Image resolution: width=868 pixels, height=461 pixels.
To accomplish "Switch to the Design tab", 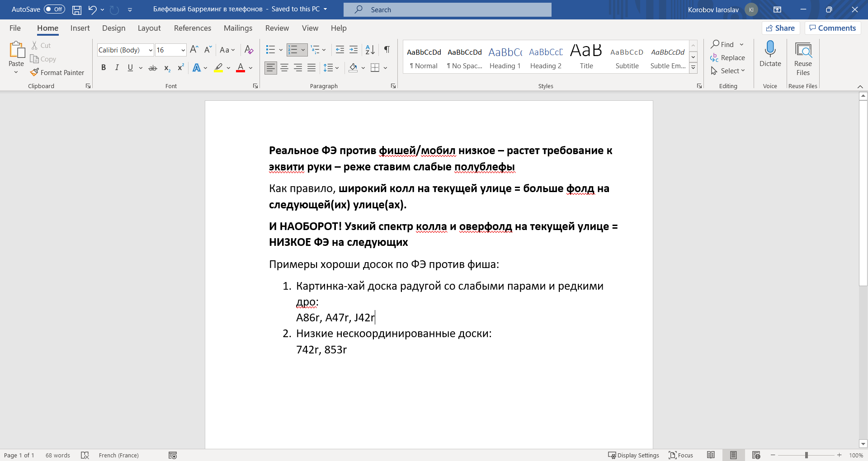I will (x=113, y=28).
